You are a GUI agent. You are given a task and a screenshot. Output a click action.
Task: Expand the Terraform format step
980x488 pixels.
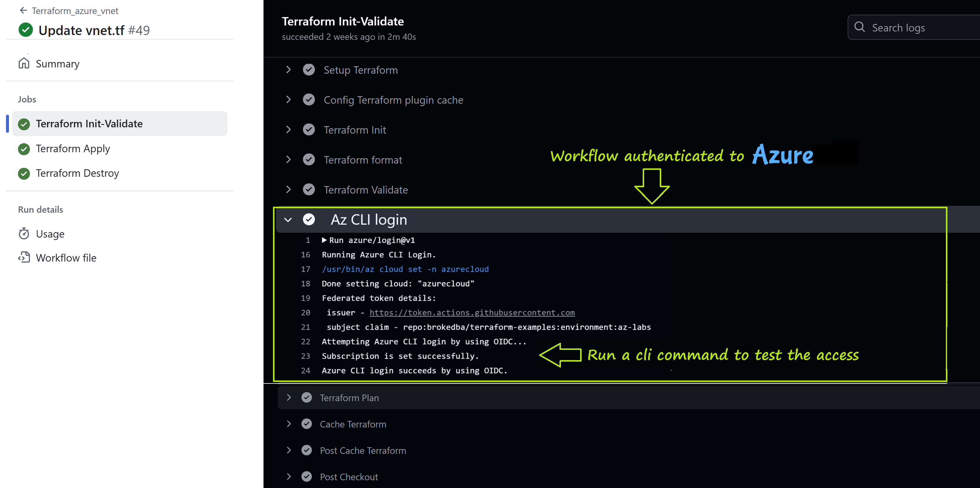pyautogui.click(x=288, y=159)
